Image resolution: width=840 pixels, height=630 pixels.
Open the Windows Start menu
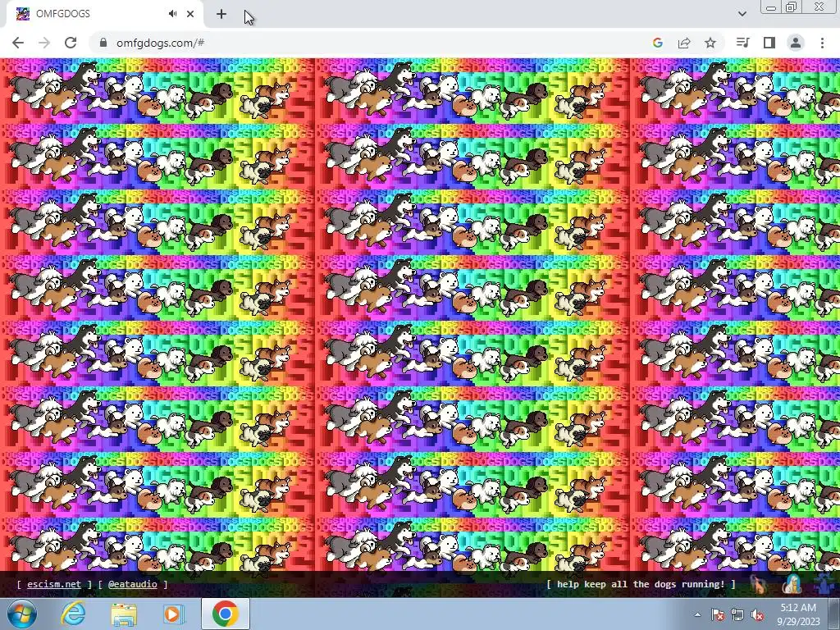(x=21, y=614)
